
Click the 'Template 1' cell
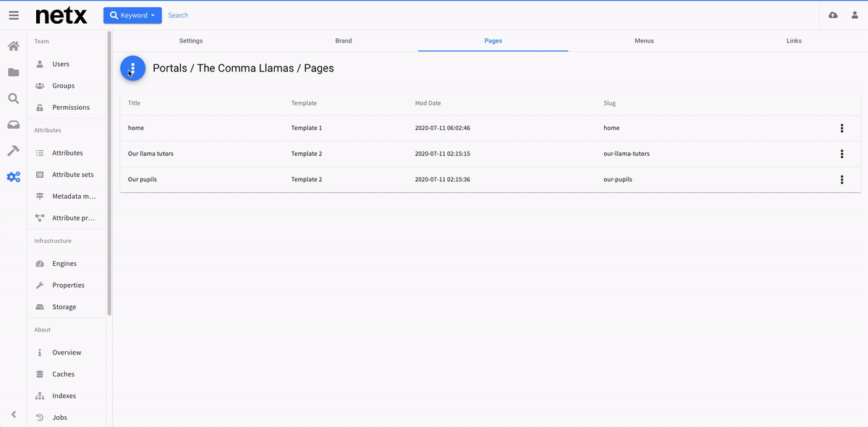tap(307, 128)
